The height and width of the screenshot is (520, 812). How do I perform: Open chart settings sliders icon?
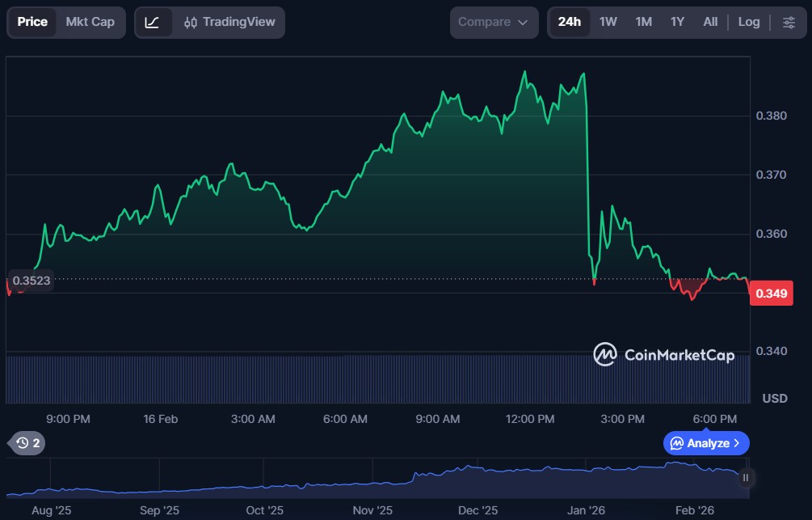coord(789,22)
